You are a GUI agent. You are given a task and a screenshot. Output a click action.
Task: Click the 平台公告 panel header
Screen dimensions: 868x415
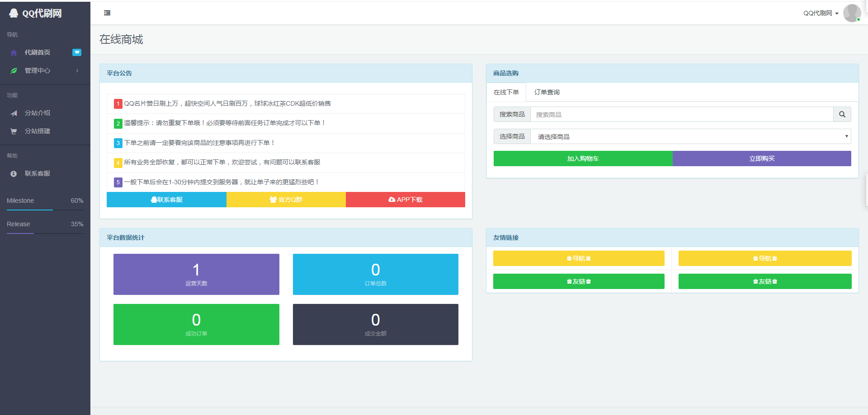(286, 73)
